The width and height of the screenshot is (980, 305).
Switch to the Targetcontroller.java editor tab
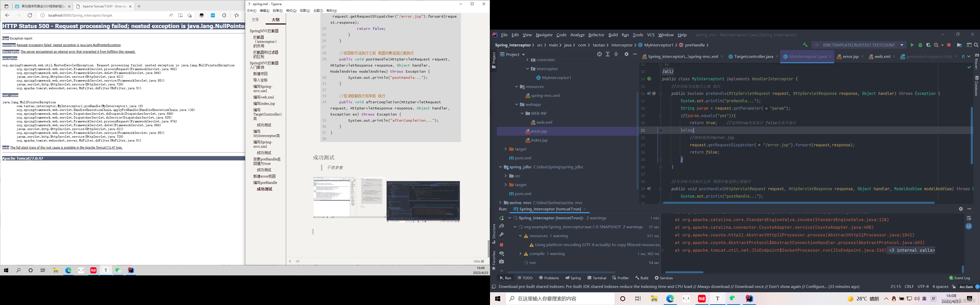753,57
